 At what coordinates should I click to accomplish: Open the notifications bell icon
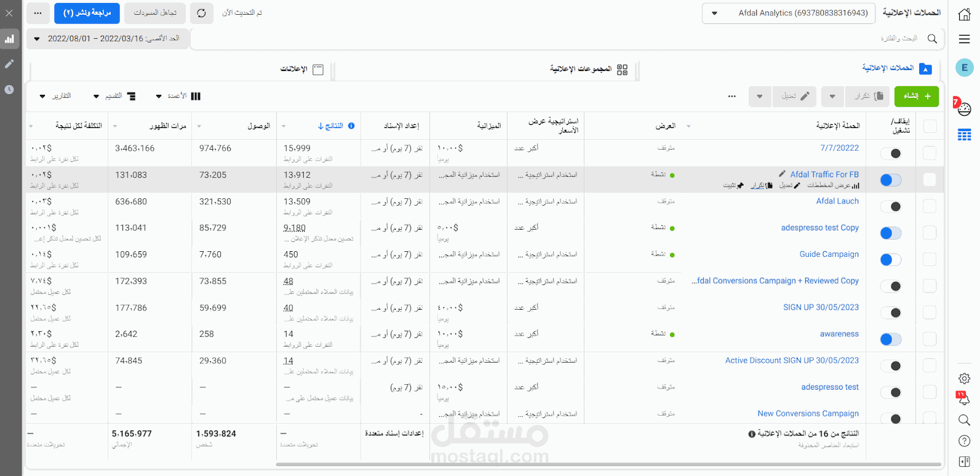(x=964, y=399)
